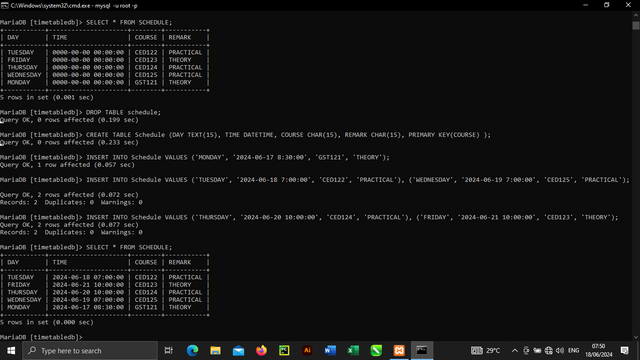Viewport: 640px width, 360px height.
Task: Click the INSERT line with 'THURSDAY' values
Action: [309, 217]
